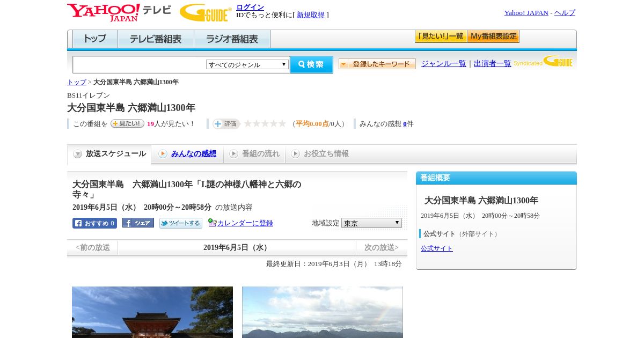Viewport: 644px width, 338px height.
Task: Click the calendar icon beside カレンダーに登録
Action: pyautogui.click(x=212, y=223)
